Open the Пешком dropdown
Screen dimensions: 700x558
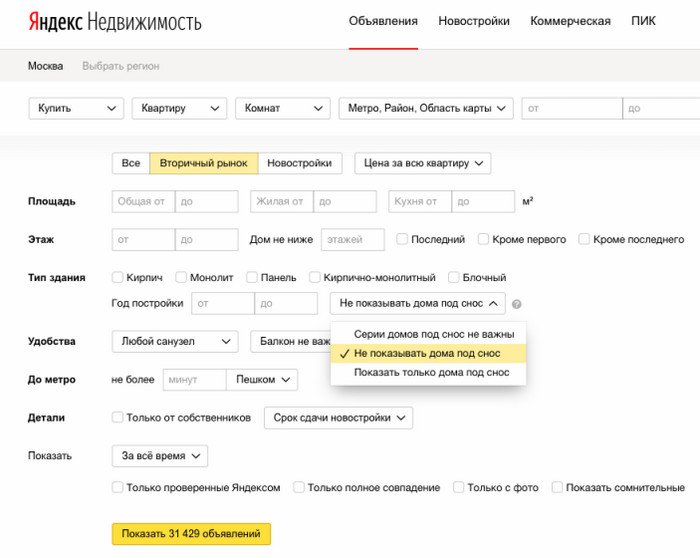coord(262,380)
